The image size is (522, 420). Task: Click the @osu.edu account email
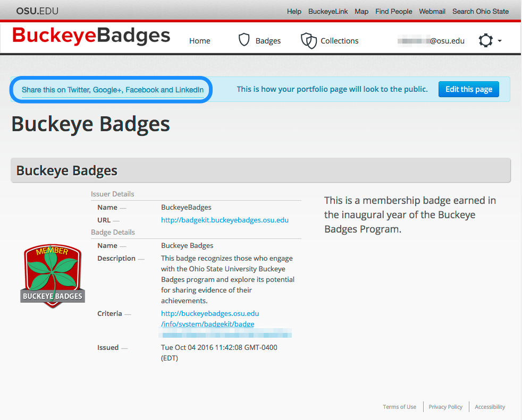pyautogui.click(x=431, y=41)
